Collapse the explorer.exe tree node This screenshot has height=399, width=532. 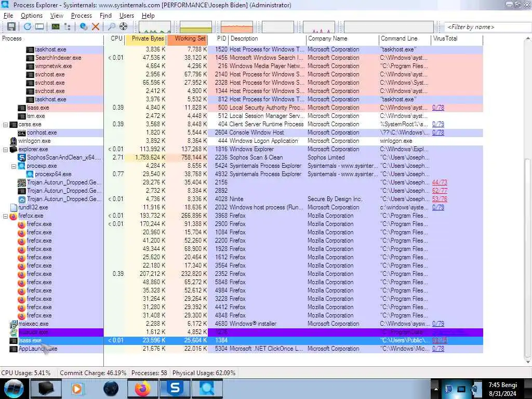(5, 149)
